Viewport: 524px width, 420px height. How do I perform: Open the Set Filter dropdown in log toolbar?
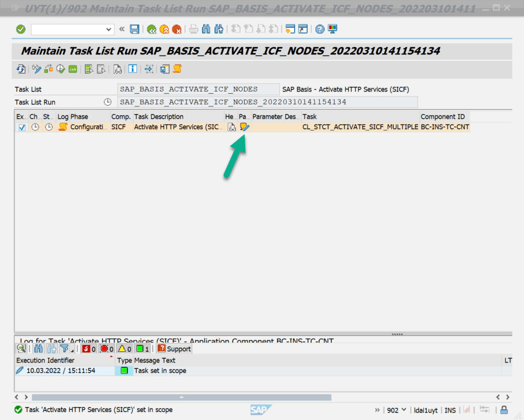[x=65, y=349]
